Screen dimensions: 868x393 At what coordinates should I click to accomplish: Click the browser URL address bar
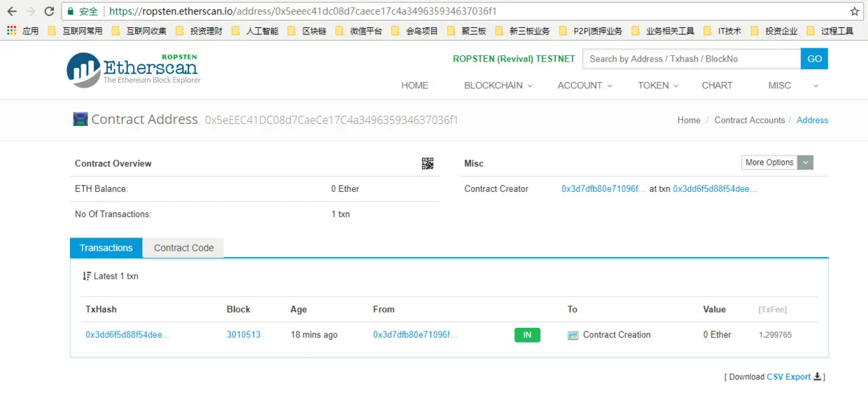pos(455,11)
